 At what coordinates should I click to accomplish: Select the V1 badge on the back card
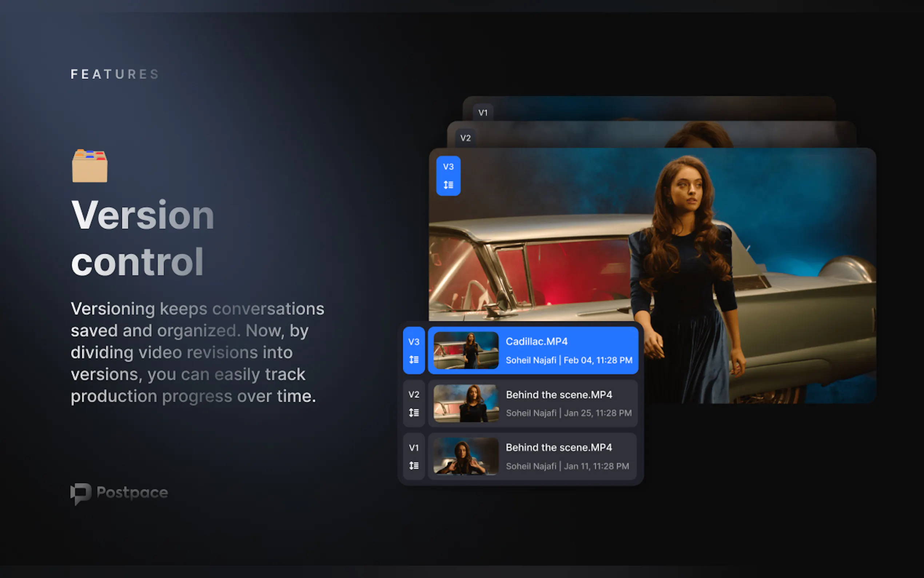pos(483,113)
